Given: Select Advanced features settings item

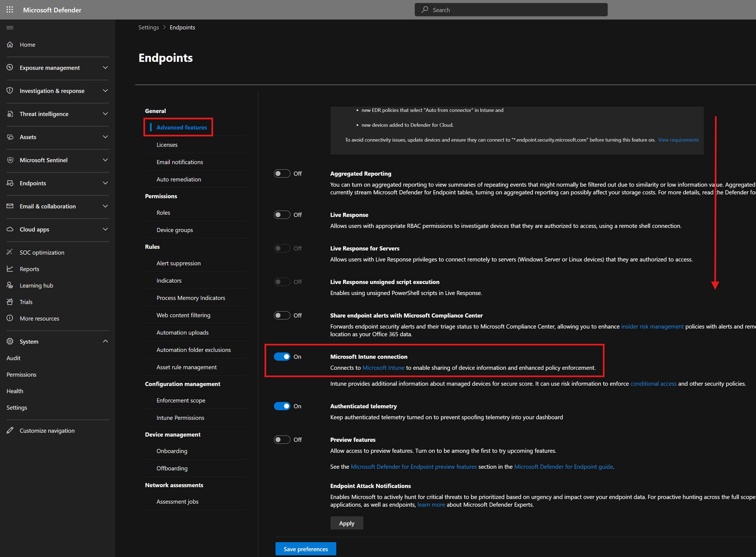Looking at the screenshot, I should pyautogui.click(x=182, y=127).
